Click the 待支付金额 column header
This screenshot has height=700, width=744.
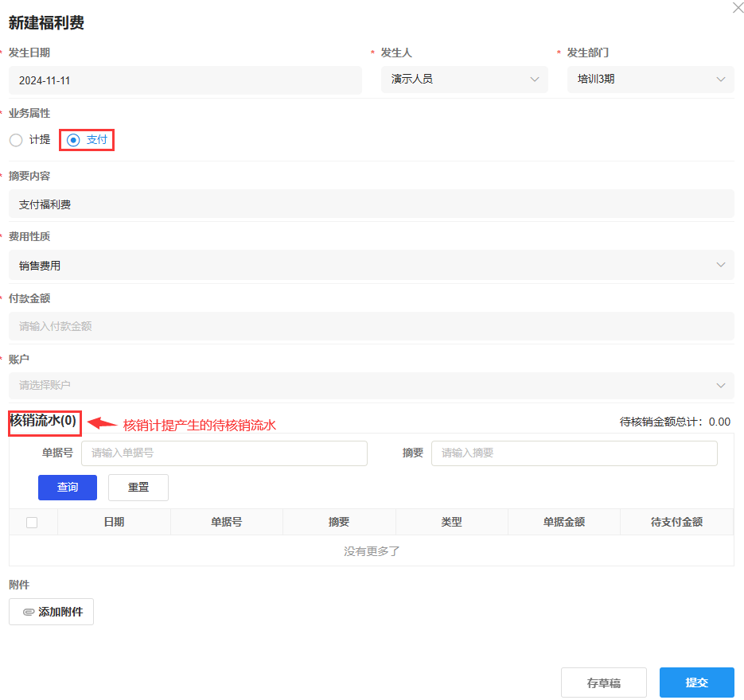676,523
